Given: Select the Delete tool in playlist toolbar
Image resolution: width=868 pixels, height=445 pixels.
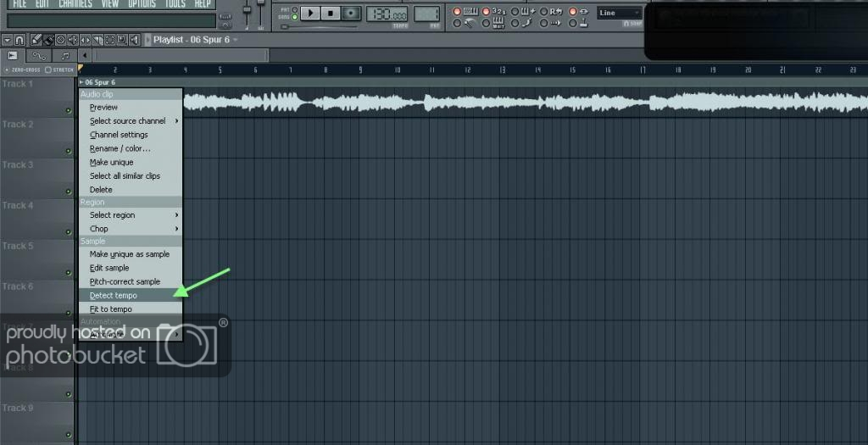Looking at the screenshot, I should [x=61, y=40].
